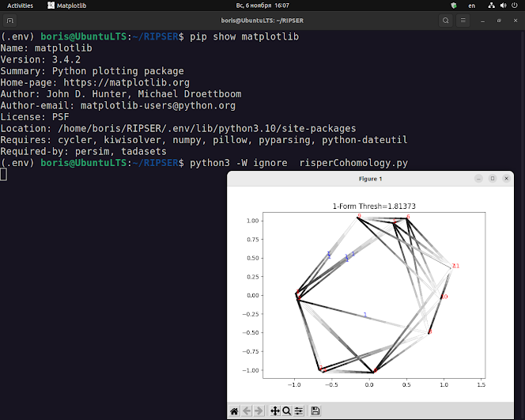
Task: Open the Matplotlib app menu in top bar
Action: 67,6
